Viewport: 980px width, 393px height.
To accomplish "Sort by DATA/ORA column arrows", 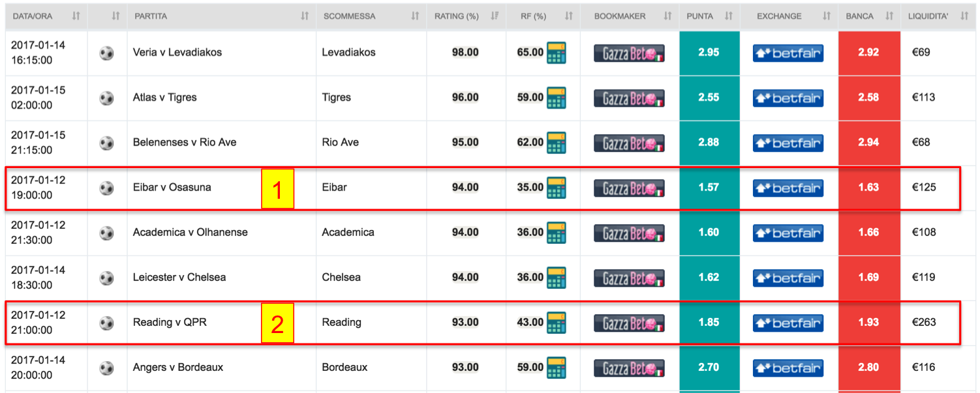I will point(76,16).
